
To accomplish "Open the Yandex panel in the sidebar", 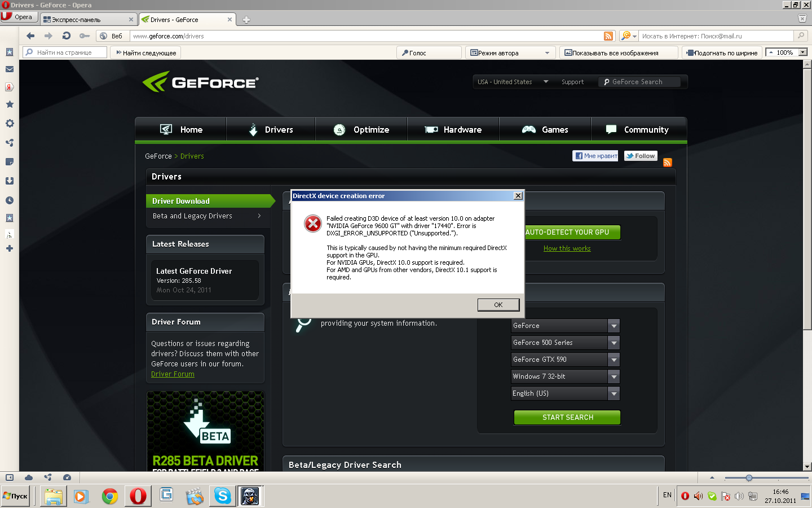I will coord(10,87).
